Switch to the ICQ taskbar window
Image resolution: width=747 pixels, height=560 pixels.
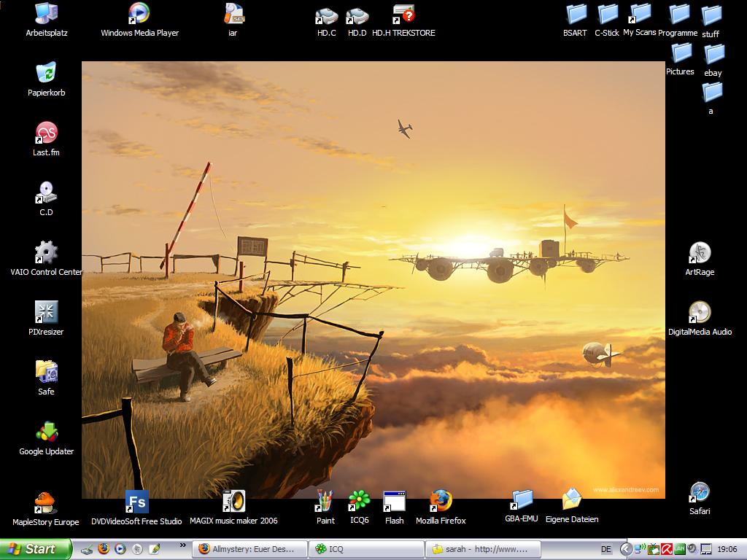pos(366,549)
